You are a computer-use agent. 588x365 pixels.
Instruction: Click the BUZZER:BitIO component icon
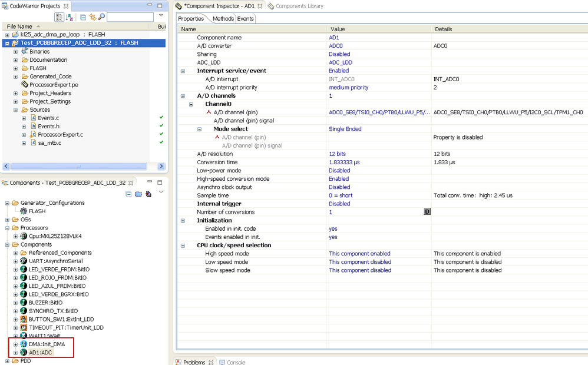tap(24, 303)
